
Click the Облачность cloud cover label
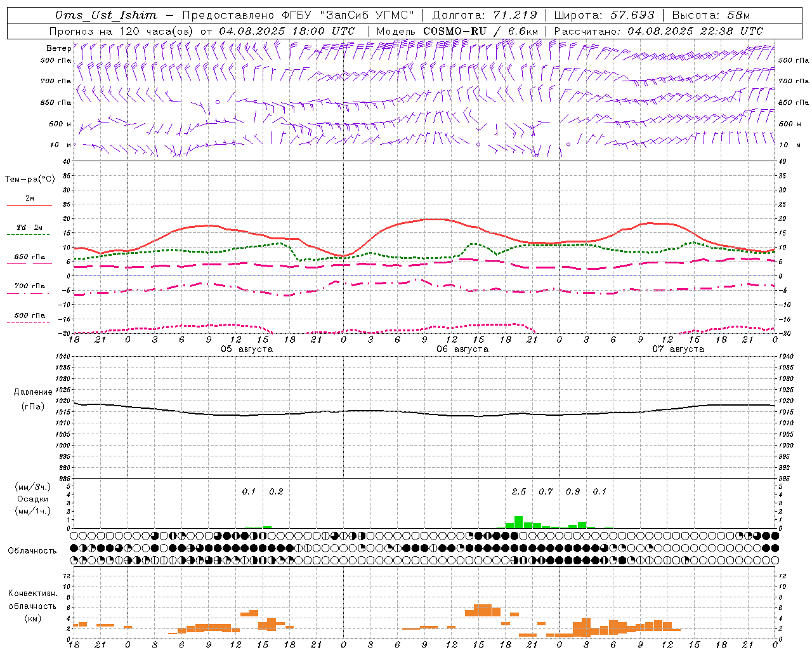coord(32,550)
